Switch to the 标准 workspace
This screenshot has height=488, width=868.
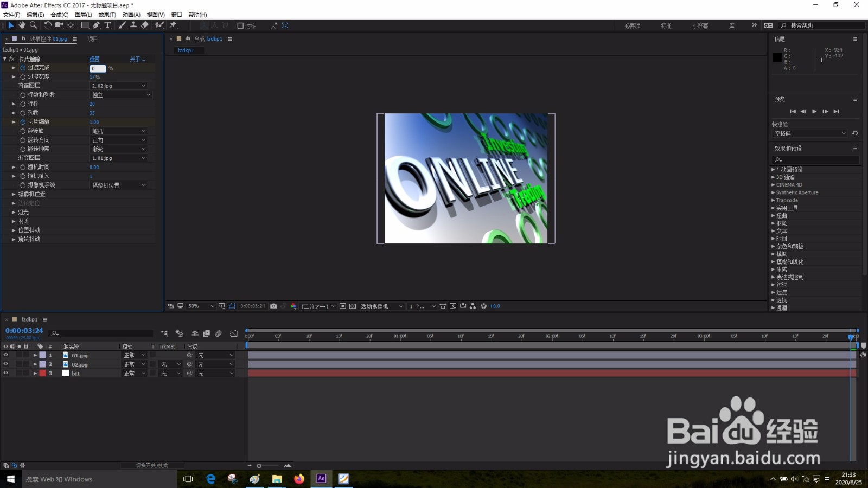click(666, 25)
